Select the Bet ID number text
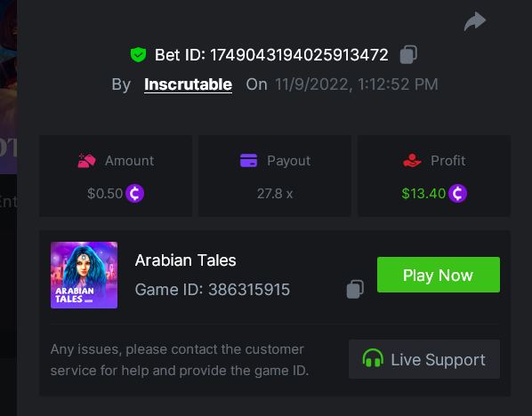532x416 pixels. pyautogui.click(x=299, y=55)
